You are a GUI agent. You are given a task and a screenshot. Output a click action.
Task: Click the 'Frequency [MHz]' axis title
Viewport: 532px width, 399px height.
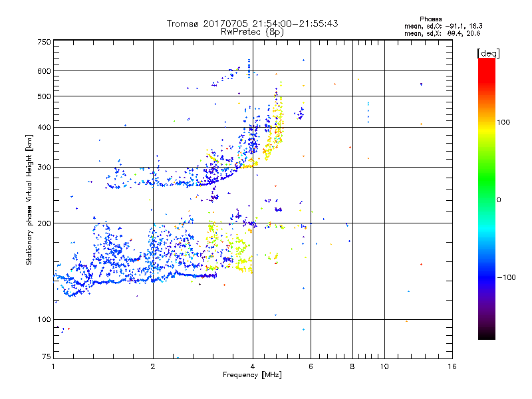tap(252, 375)
